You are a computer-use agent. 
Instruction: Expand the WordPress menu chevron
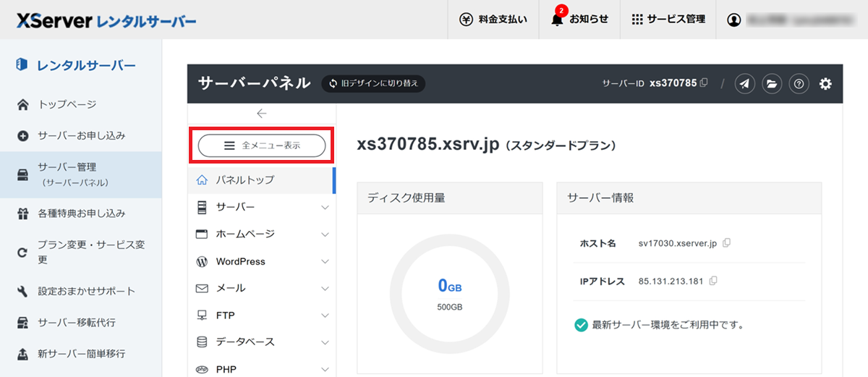coord(325,262)
